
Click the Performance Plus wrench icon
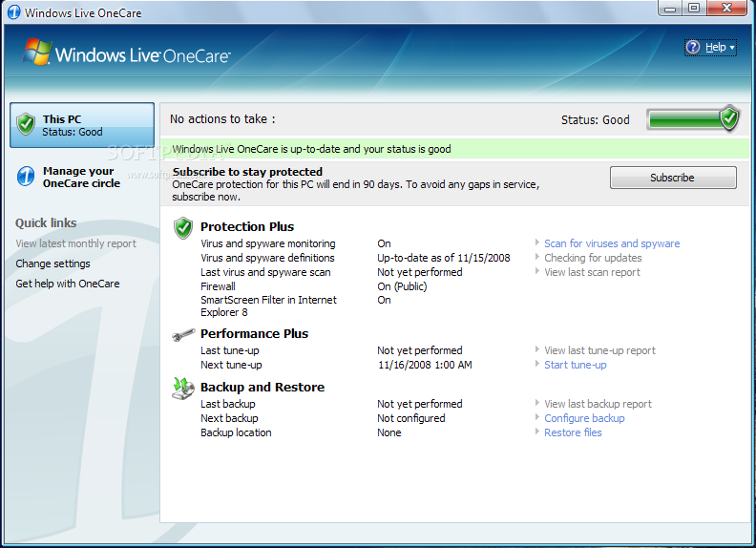click(183, 334)
